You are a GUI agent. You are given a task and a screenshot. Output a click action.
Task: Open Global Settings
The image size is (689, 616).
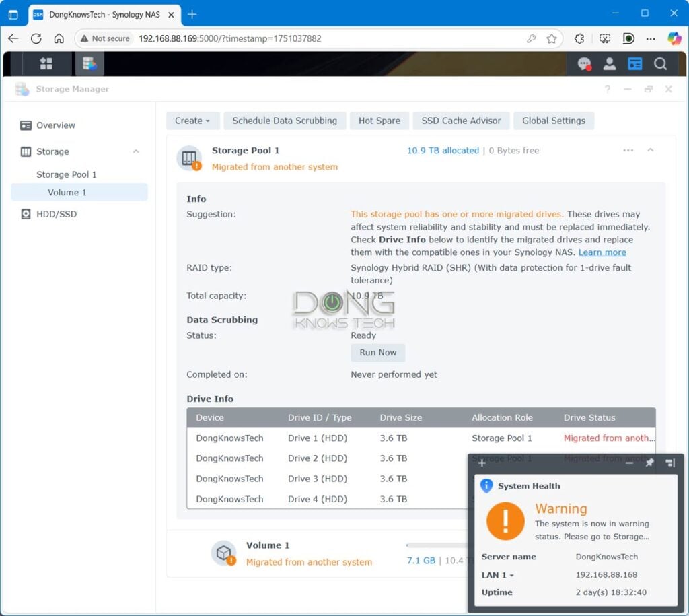tap(554, 121)
